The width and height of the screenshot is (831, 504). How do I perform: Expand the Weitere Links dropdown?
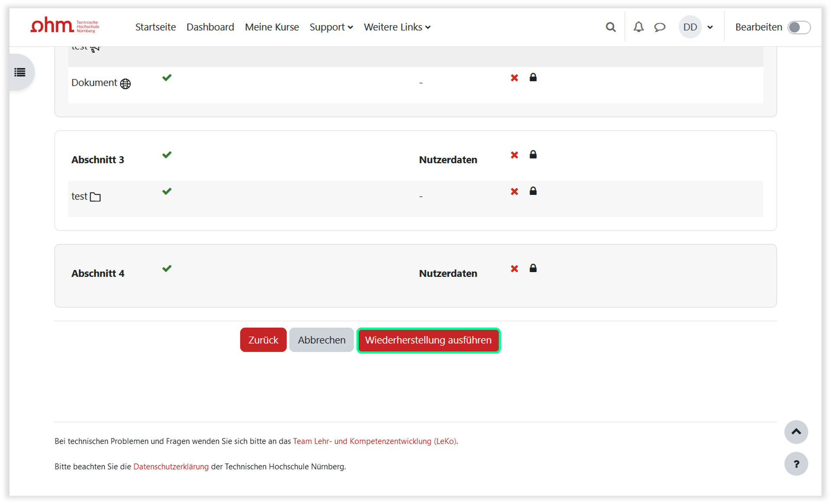[397, 27]
